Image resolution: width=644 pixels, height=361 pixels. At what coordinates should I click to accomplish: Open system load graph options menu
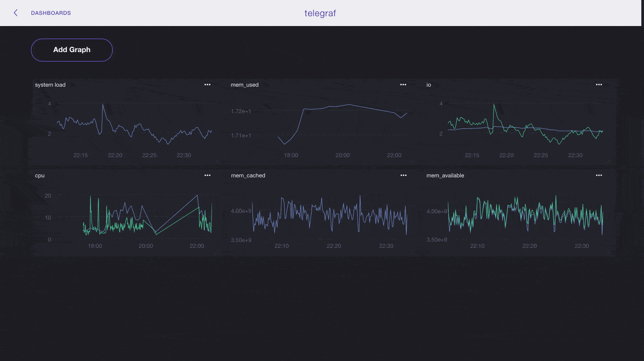tap(207, 84)
